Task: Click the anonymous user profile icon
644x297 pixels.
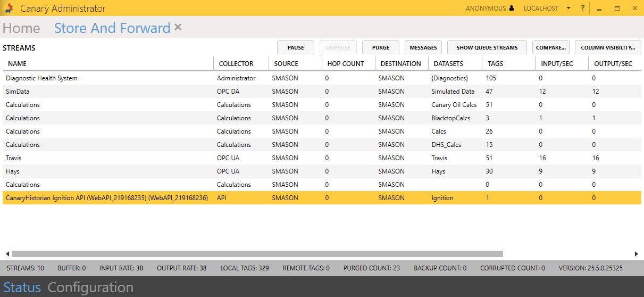Action: [512, 9]
